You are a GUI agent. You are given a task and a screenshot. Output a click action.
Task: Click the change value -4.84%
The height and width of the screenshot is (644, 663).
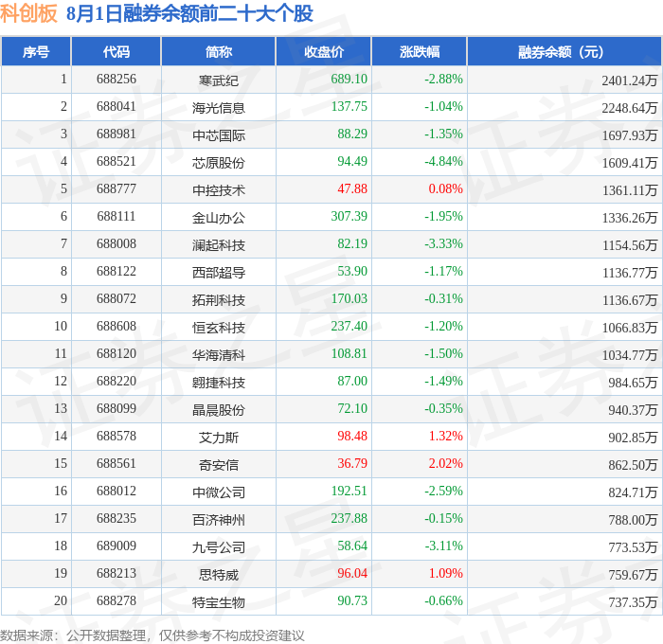[443, 162]
